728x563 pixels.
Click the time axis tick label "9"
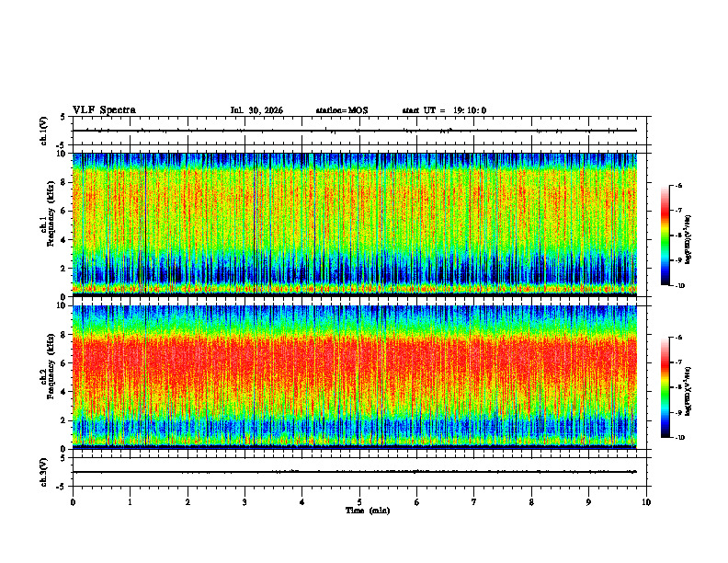pyautogui.click(x=588, y=502)
